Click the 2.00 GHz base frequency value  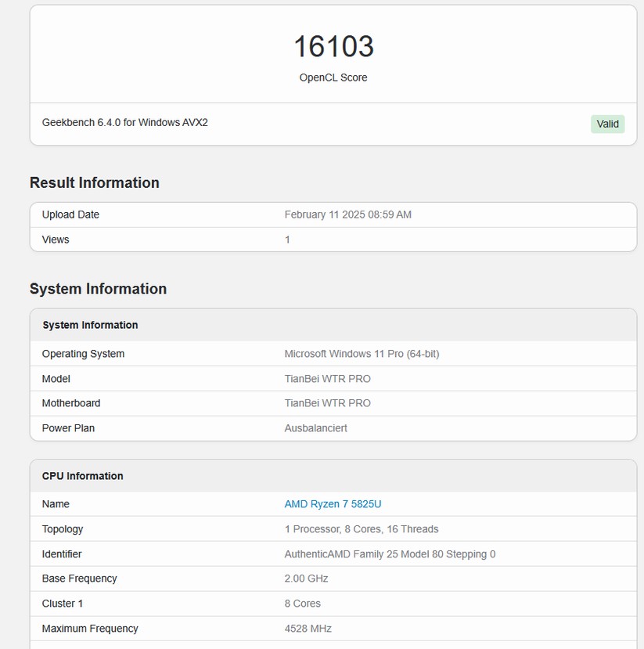(306, 579)
